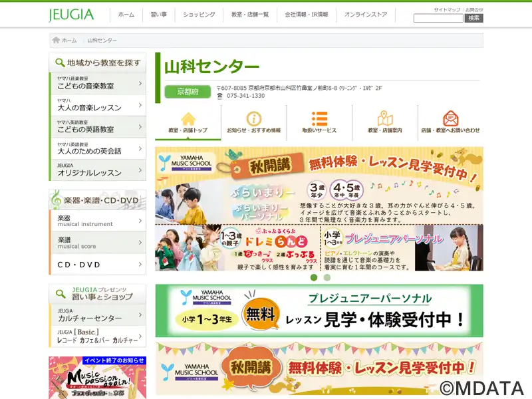Click the home icon in breadcrumb
This screenshot has height=399, width=532.
point(56,40)
